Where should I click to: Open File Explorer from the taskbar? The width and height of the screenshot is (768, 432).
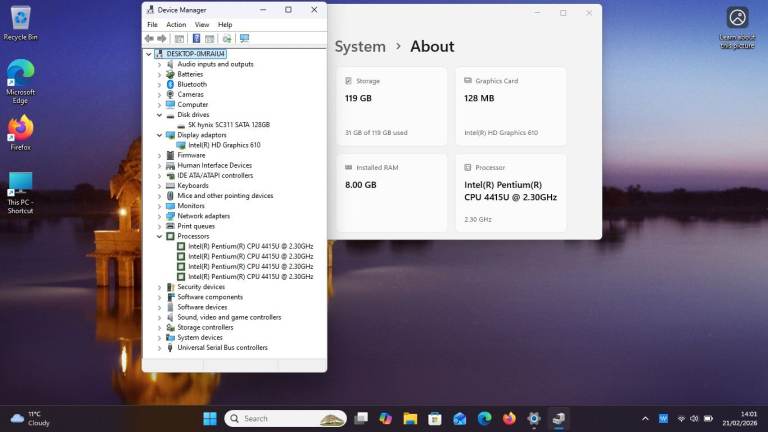410,418
